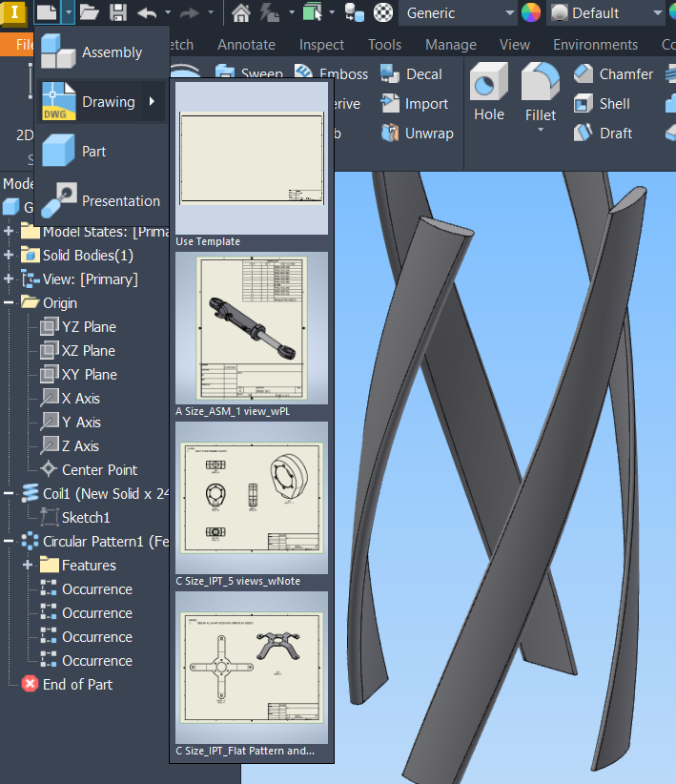Viewport: 676px width, 784px height.
Task: Select the Y Axis item
Action: click(71, 422)
